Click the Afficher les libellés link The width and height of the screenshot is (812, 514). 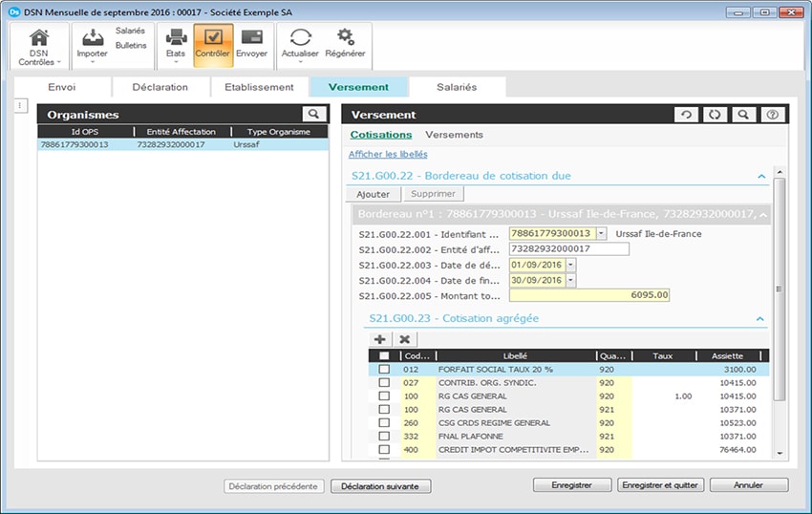coord(388,155)
